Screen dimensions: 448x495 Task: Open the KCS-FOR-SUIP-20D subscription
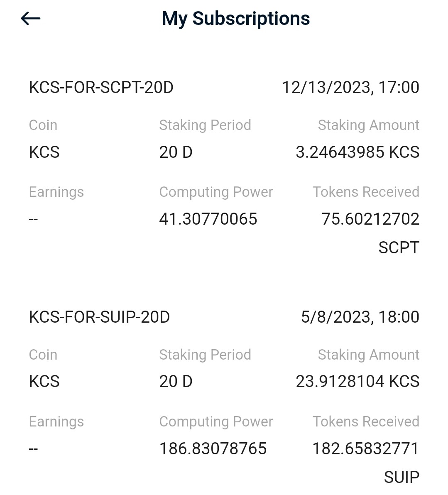point(100,317)
